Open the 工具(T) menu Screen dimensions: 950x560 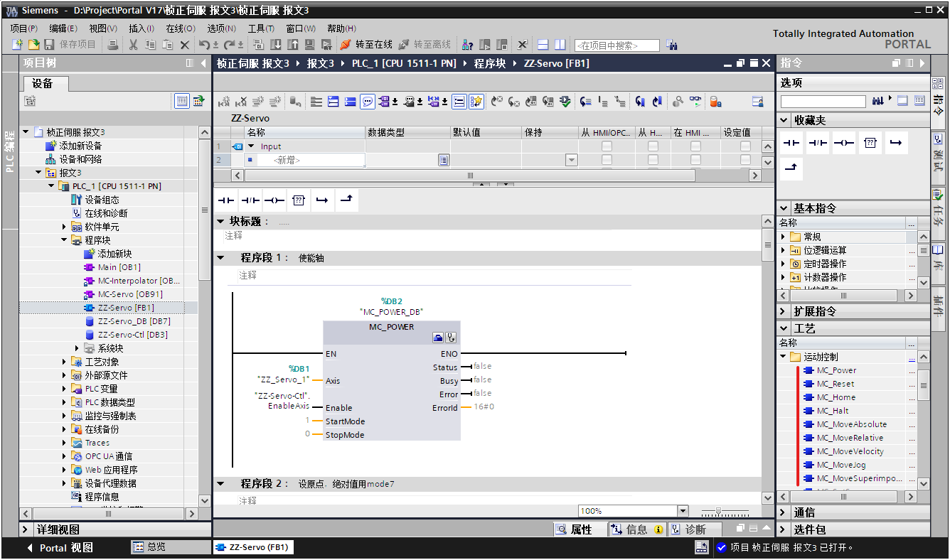click(x=261, y=28)
